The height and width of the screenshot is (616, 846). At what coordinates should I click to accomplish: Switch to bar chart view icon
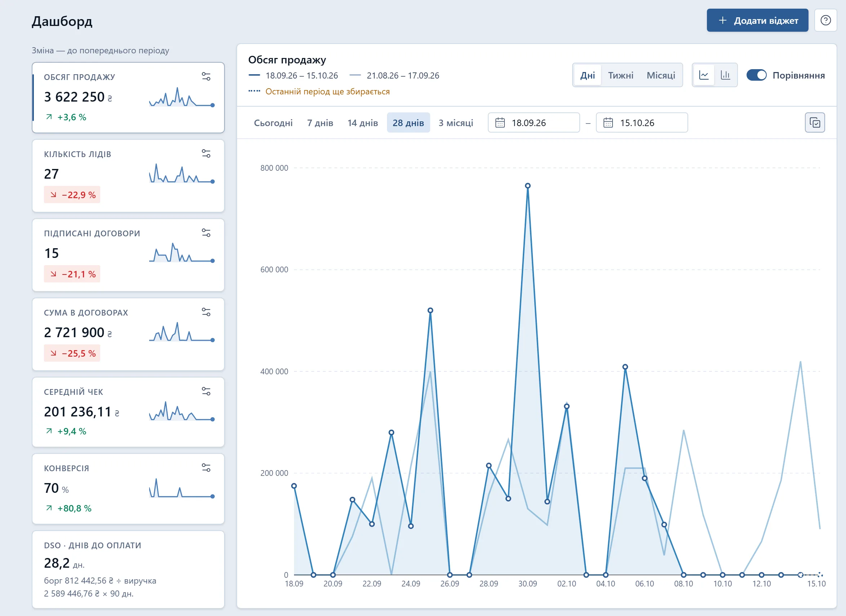tap(725, 75)
